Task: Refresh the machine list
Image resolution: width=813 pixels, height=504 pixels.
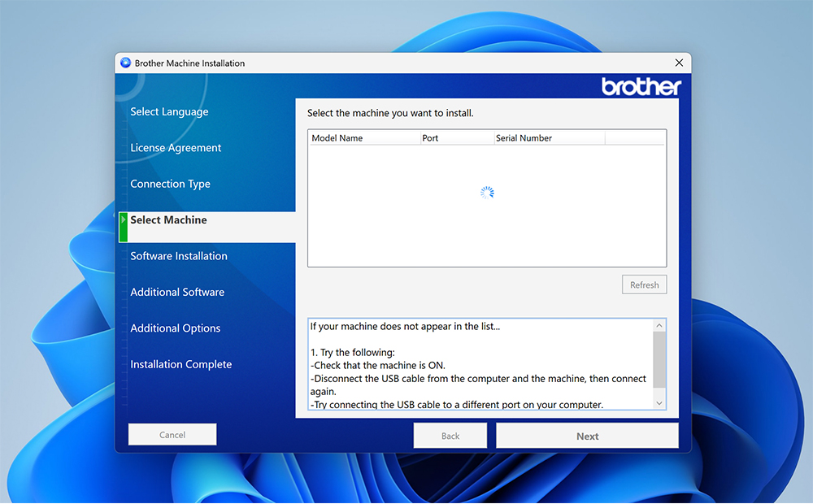Action: coord(644,285)
